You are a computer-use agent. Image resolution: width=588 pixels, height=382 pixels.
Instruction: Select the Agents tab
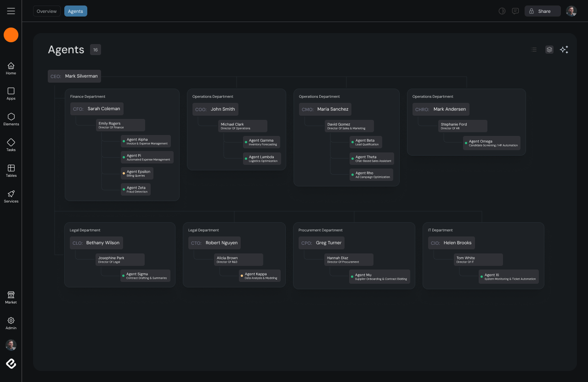point(75,11)
